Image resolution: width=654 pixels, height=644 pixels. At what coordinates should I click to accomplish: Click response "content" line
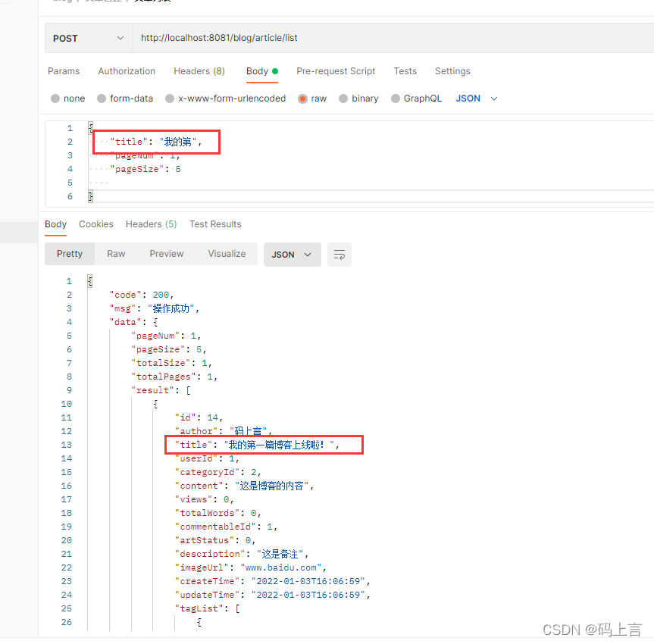[244, 486]
